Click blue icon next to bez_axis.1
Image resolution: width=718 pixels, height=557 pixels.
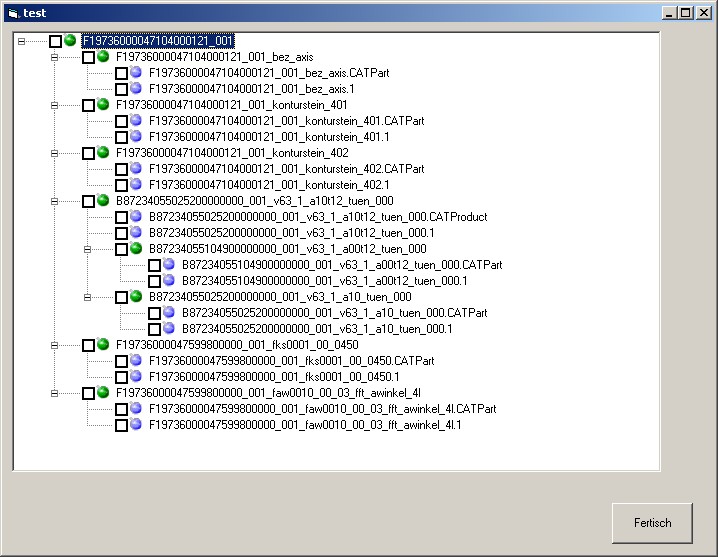pos(136,88)
